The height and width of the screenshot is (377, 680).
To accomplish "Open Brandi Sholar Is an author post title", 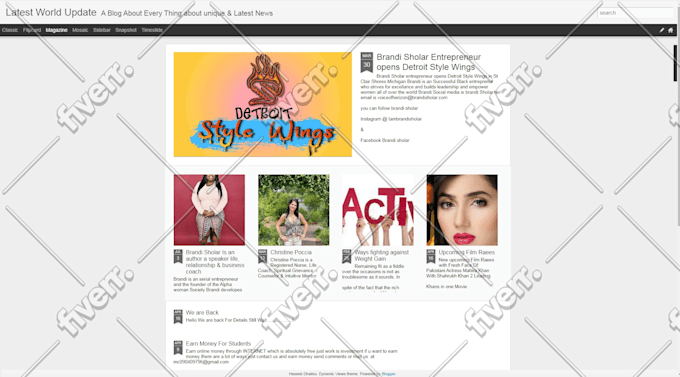I will tap(215, 262).
